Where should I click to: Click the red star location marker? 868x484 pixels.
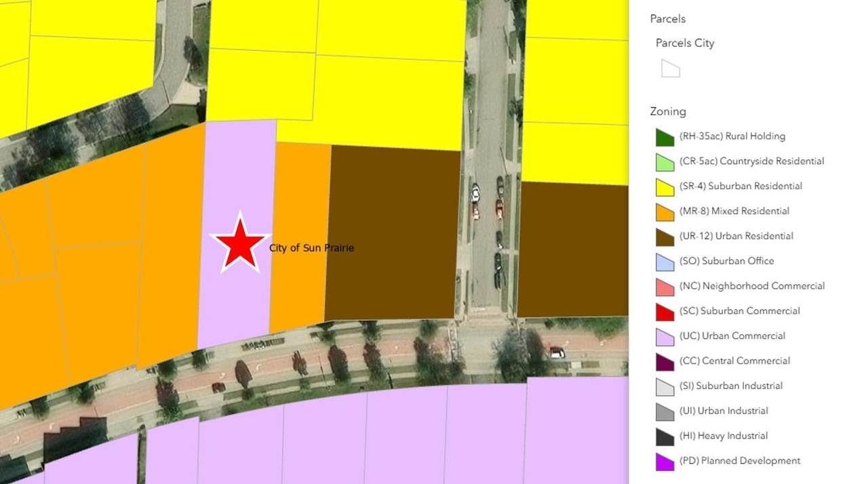[239, 244]
